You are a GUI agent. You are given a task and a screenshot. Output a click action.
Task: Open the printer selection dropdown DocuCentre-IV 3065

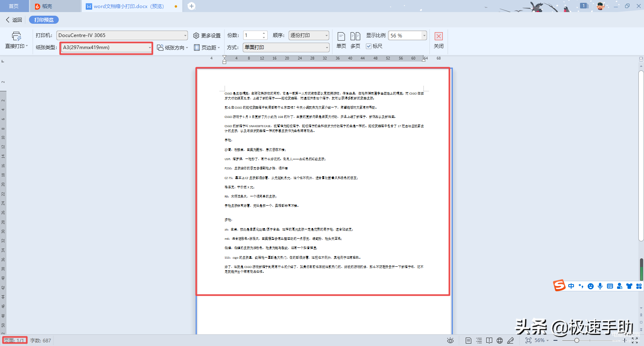click(x=122, y=35)
